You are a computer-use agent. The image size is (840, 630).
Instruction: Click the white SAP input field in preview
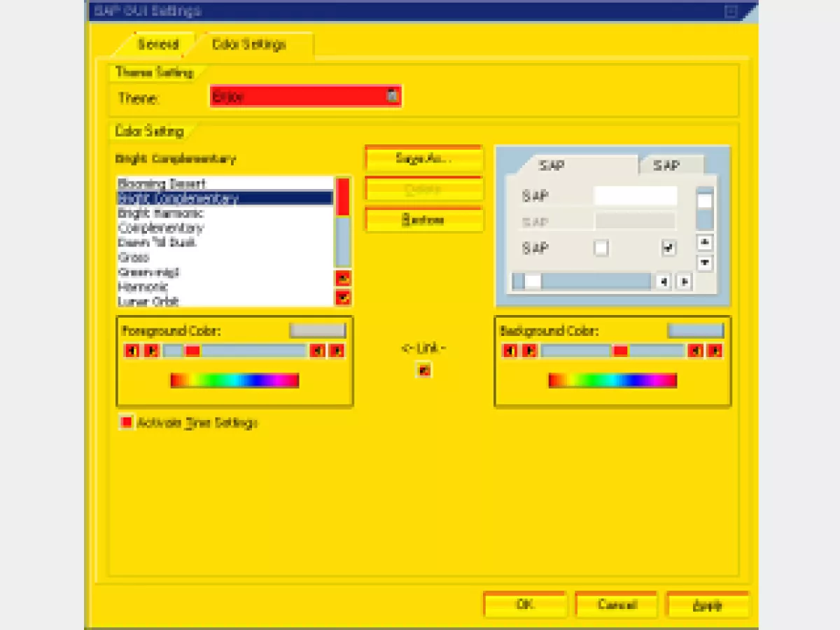coord(636,196)
